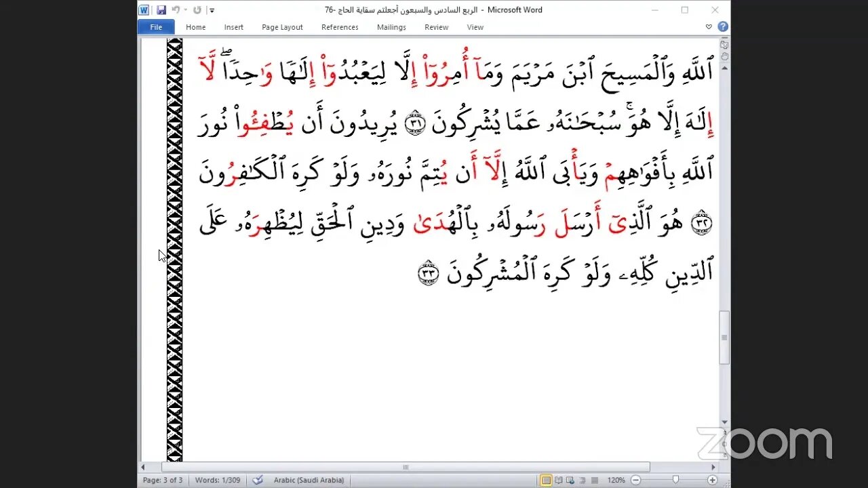Open the Review tab
The height and width of the screenshot is (488, 868).
point(436,27)
